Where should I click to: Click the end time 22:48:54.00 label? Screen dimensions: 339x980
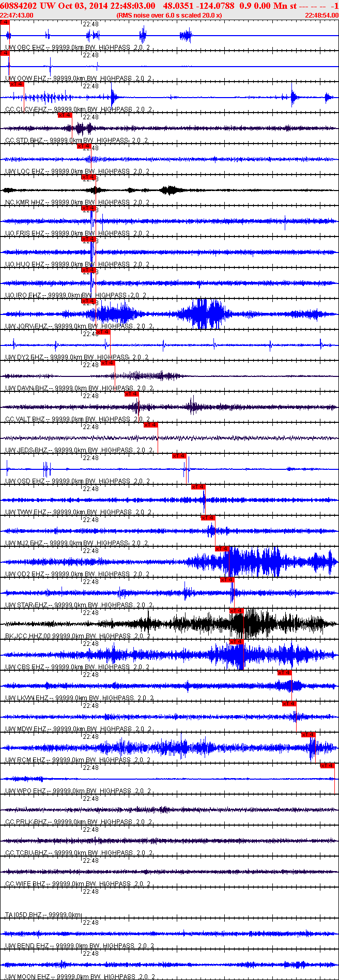[x=321, y=15]
